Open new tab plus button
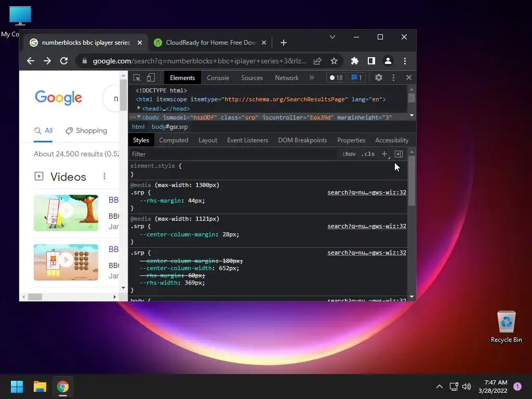Screen dimensions: 532x399 [x=284, y=43]
